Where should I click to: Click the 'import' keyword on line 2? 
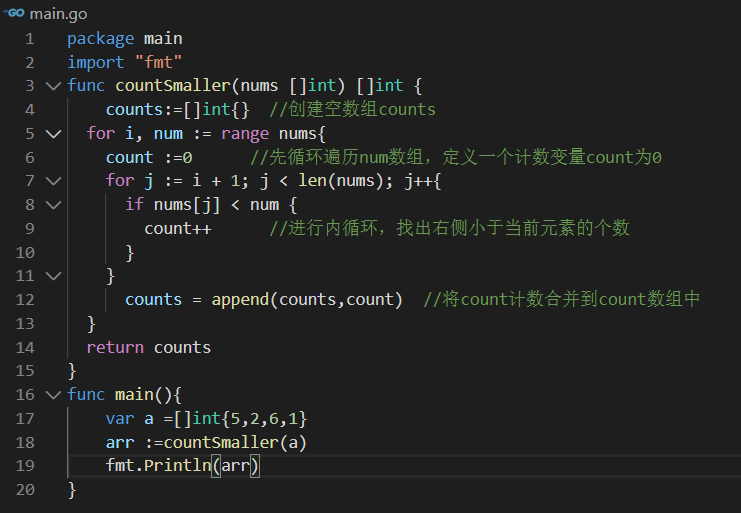click(x=96, y=62)
